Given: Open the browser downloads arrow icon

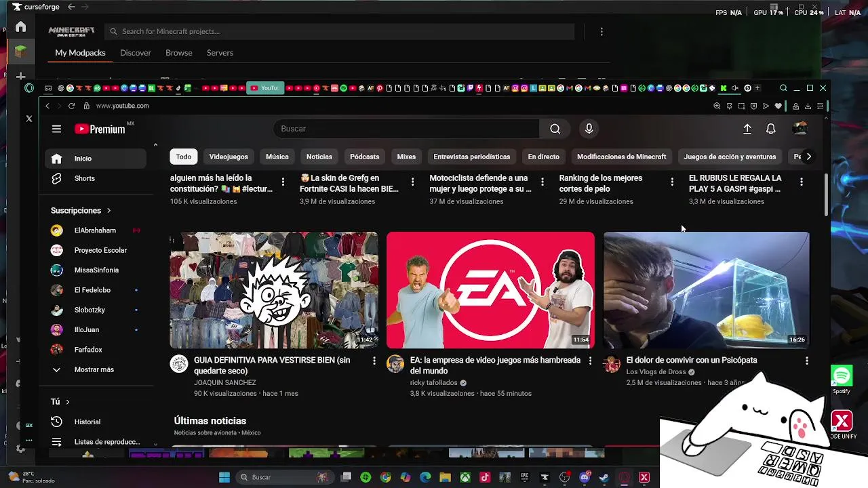Looking at the screenshot, I should tap(808, 106).
